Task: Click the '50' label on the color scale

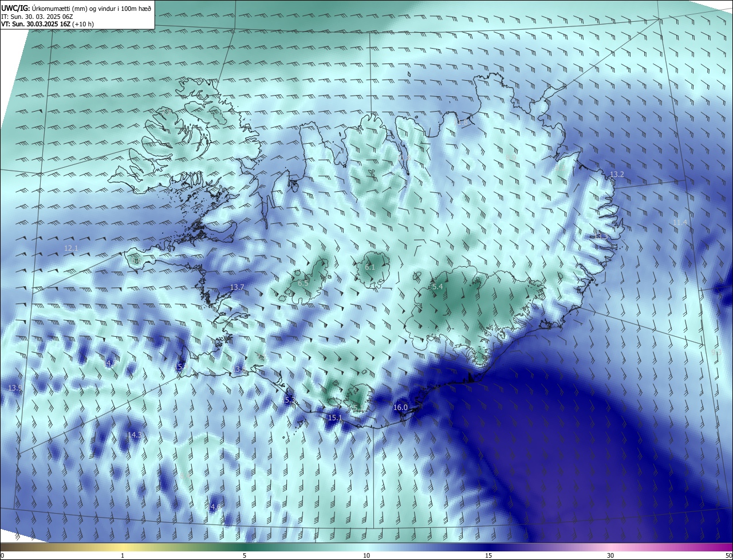Action: [728, 555]
